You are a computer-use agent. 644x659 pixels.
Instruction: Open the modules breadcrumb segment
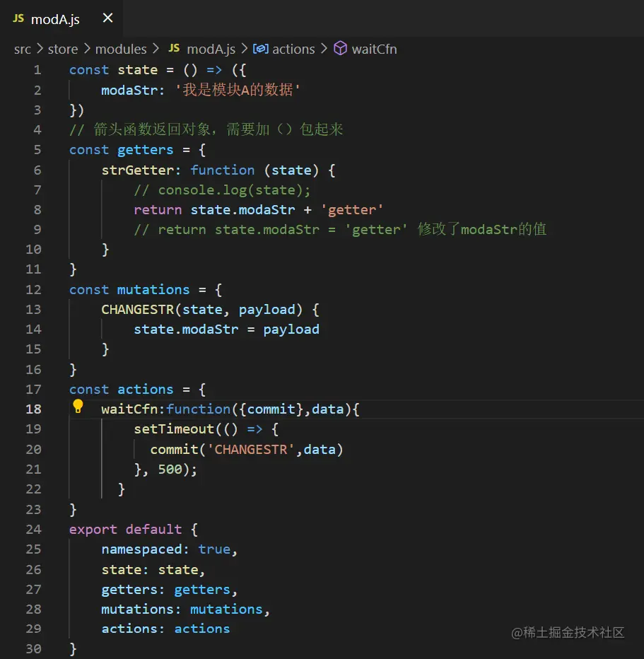(x=121, y=49)
